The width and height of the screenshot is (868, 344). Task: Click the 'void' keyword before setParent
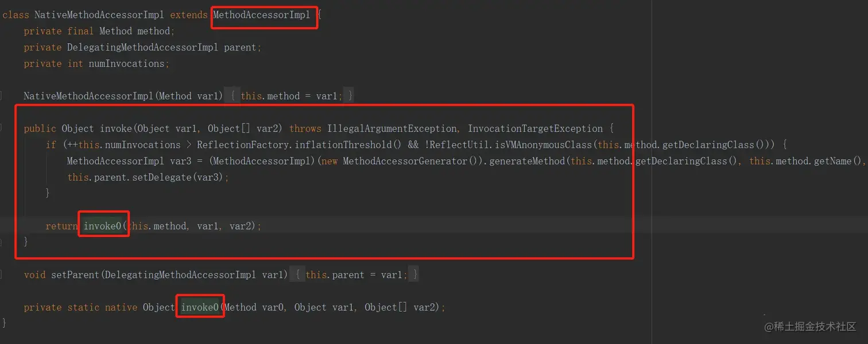point(35,275)
